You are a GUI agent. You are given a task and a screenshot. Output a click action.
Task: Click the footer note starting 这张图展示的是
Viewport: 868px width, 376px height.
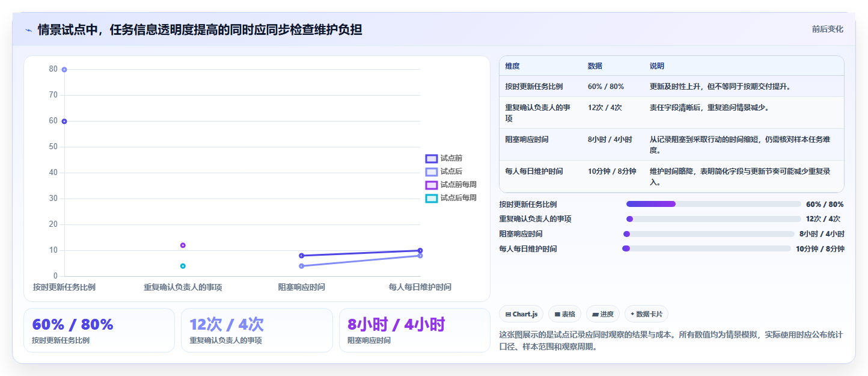point(671,341)
